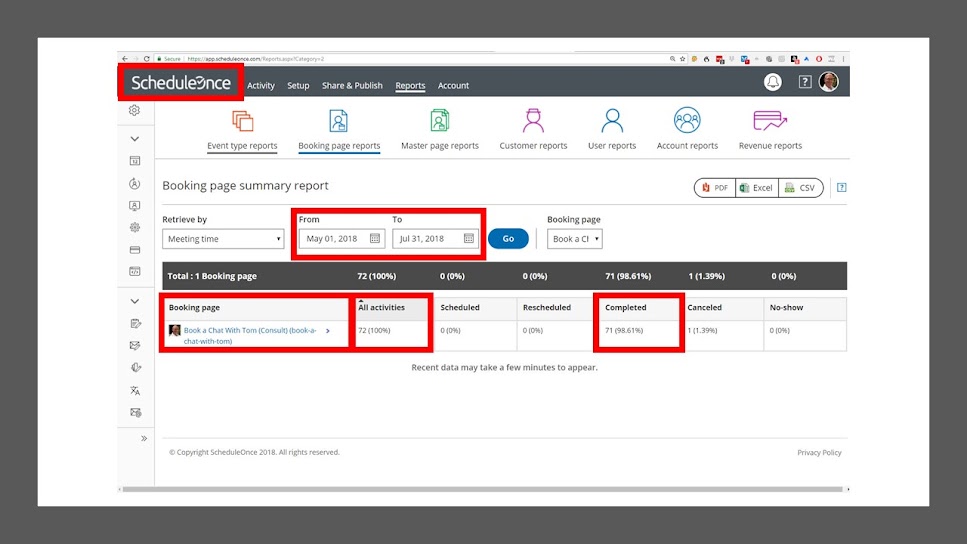
Task: Open the sidebar email envelope icon
Action: point(135,346)
